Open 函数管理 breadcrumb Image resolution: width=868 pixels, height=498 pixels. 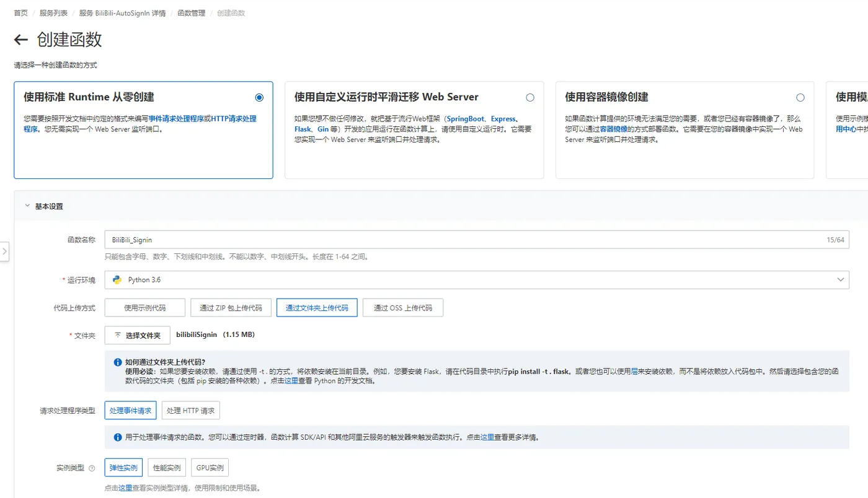191,13
